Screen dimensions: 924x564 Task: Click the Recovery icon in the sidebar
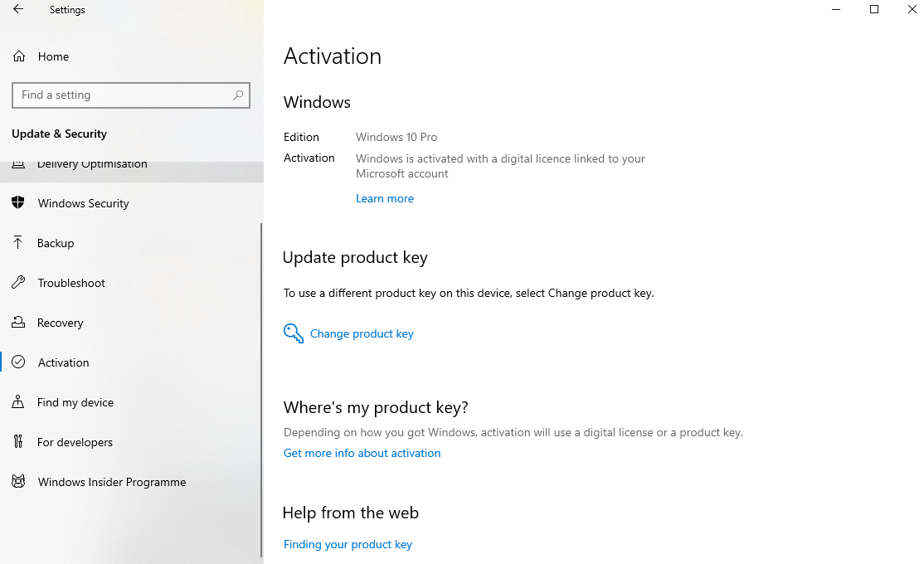click(18, 323)
